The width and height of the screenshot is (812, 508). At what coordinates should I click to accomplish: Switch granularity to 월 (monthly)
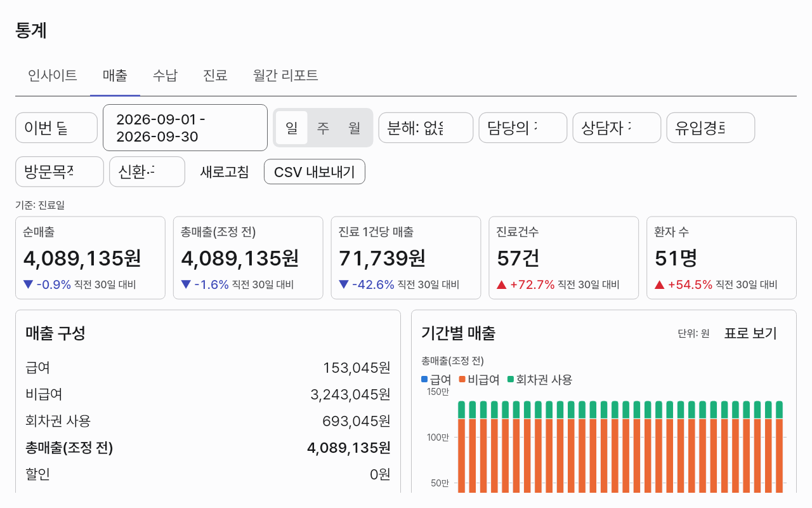[x=355, y=128]
